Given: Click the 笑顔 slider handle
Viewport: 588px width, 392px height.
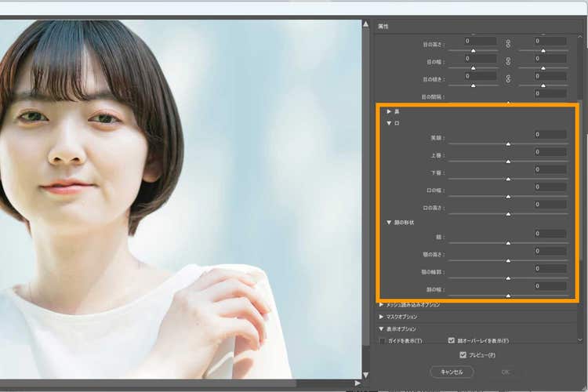Looking at the screenshot, I should (x=508, y=144).
